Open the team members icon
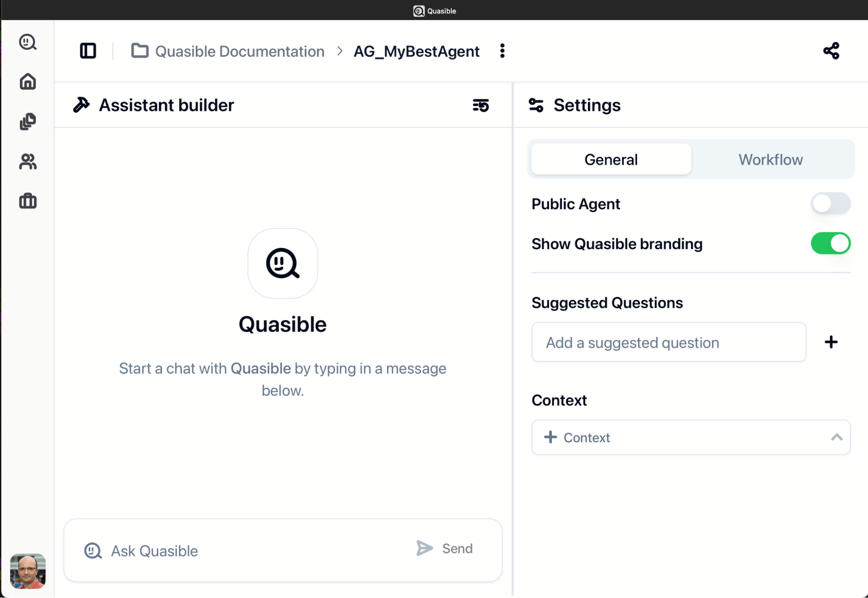 pos(28,161)
